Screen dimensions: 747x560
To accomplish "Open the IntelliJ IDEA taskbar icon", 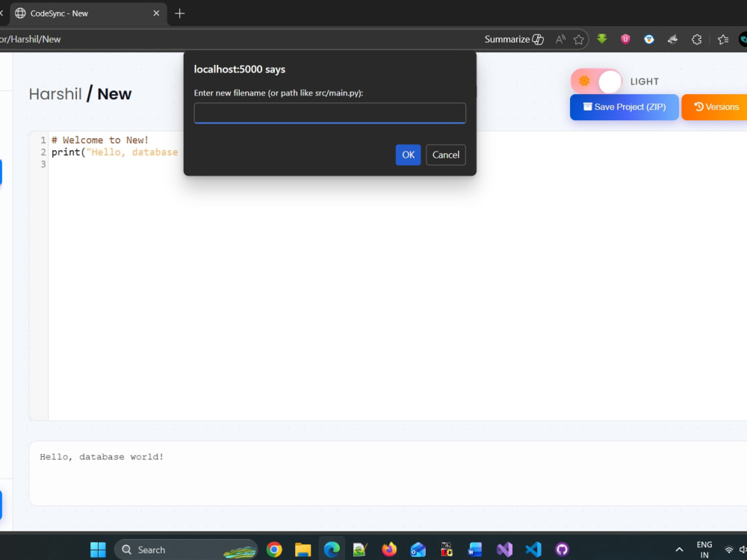I will click(x=447, y=550).
